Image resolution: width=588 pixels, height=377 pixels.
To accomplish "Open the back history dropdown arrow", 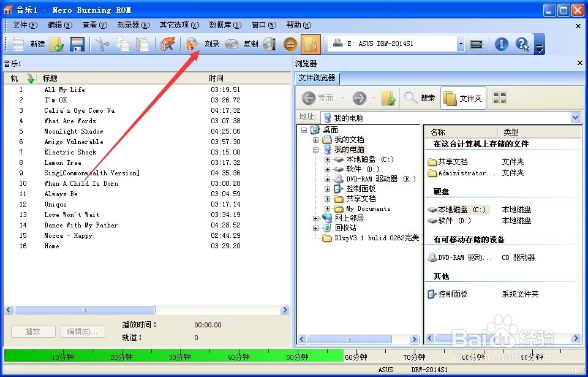I will tap(342, 98).
